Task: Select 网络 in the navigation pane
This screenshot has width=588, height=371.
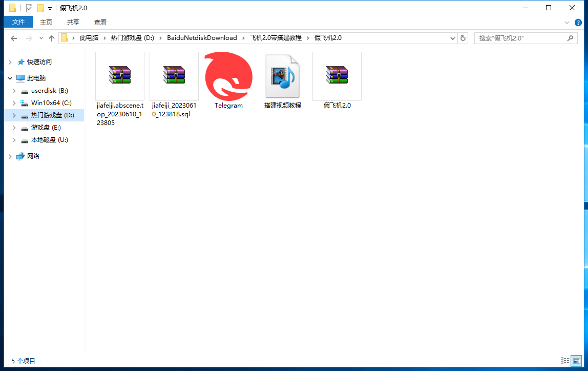Action: point(33,156)
